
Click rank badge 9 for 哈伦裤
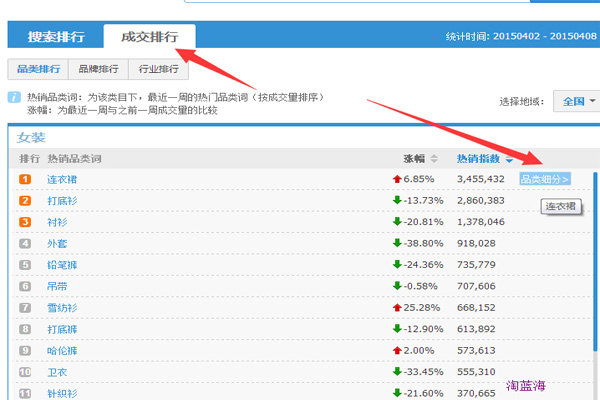pyautogui.click(x=25, y=351)
